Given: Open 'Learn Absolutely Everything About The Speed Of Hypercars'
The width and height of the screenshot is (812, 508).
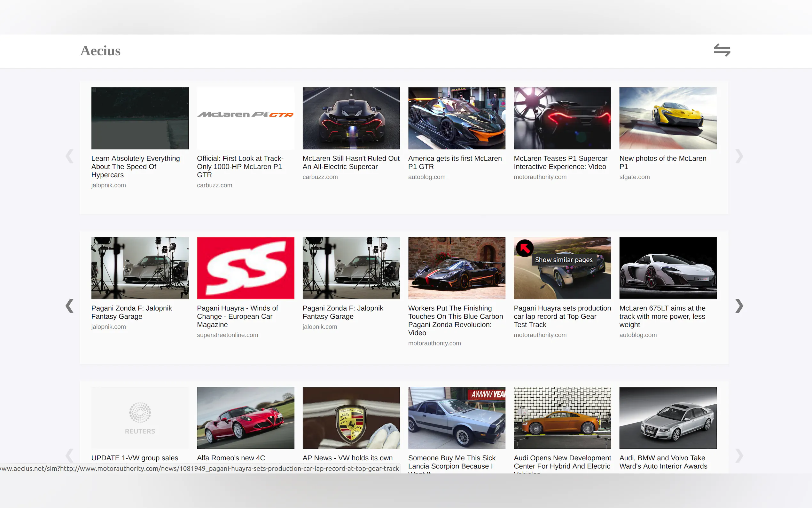Looking at the screenshot, I should pyautogui.click(x=136, y=167).
